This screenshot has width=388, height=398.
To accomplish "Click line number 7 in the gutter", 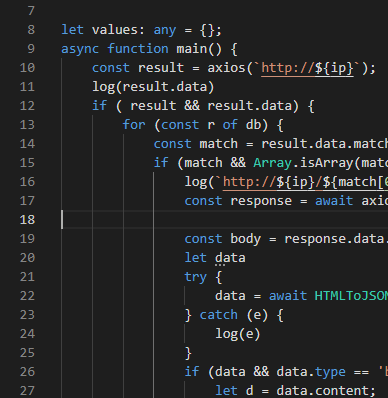I will point(31,11).
